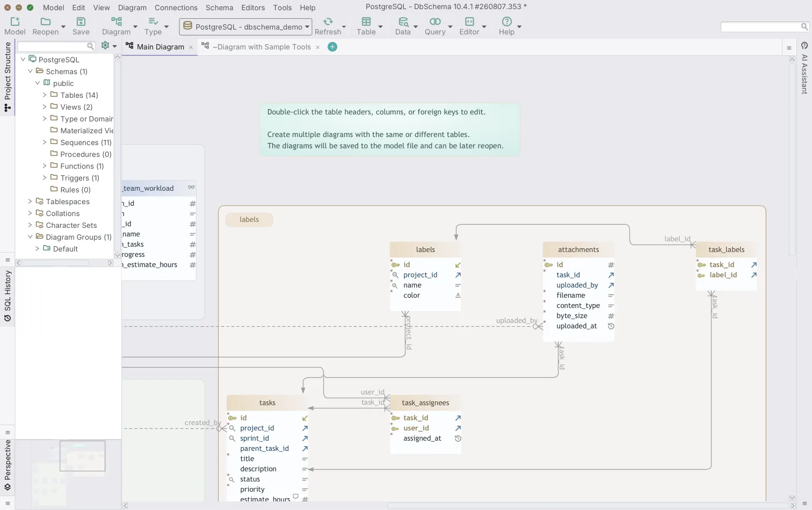
Task: Click the team_workload view glasses icon
Action: (x=191, y=188)
